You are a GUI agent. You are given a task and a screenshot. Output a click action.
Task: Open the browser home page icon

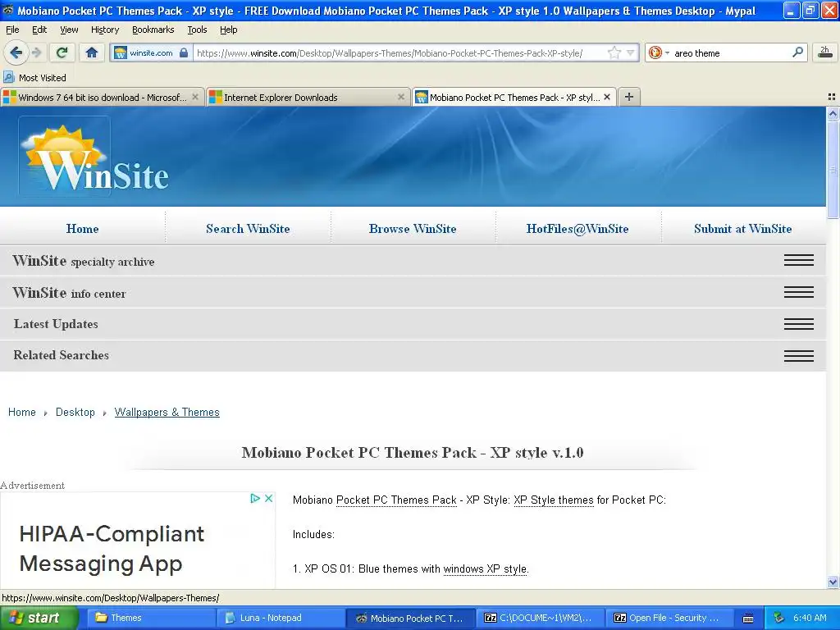pyautogui.click(x=92, y=52)
